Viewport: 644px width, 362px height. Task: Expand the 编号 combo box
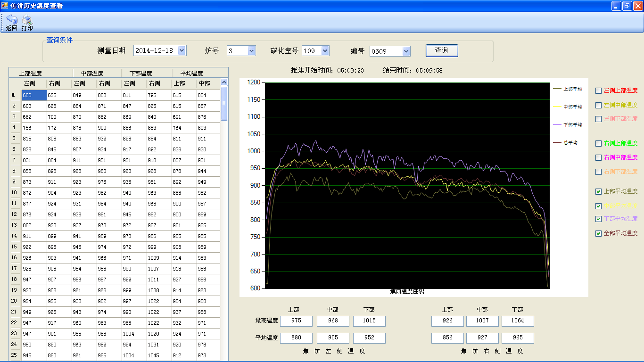[x=406, y=51]
